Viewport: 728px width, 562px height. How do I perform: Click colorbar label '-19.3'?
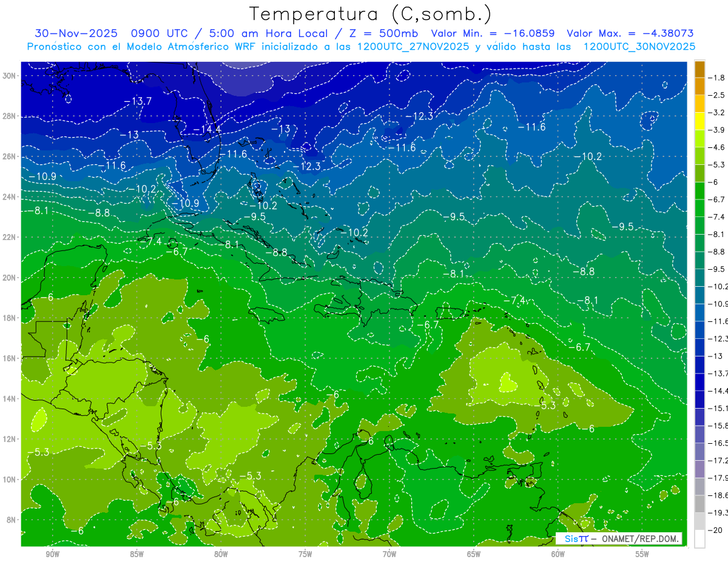coord(718,513)
